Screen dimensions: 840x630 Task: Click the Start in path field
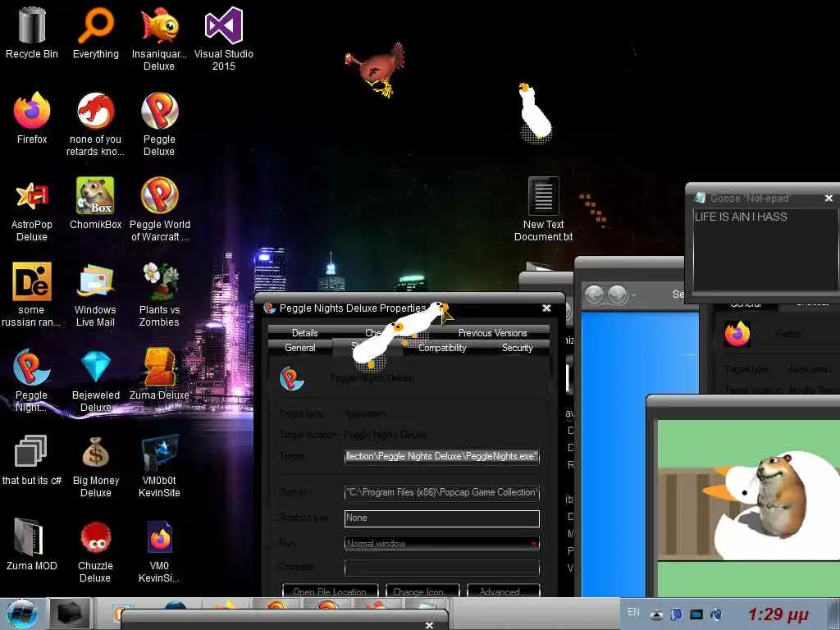point(441,492)
